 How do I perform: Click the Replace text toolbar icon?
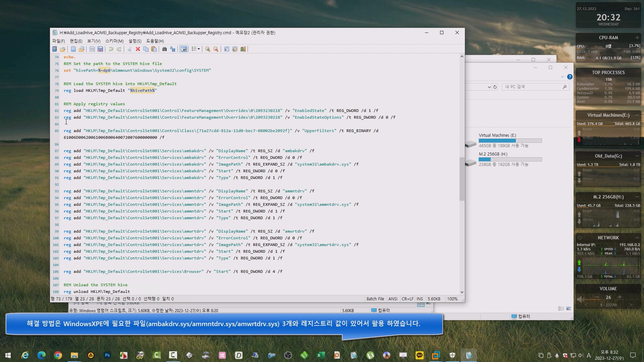pos(173,49)
